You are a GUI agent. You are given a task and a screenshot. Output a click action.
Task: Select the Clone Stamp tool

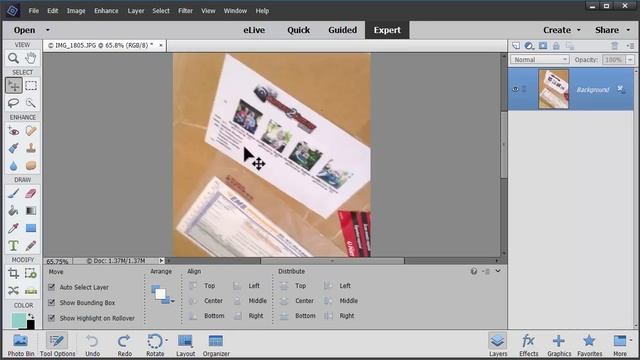(31, 148)
